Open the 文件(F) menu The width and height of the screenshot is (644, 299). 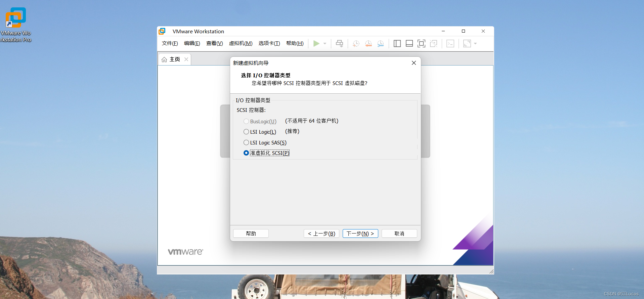click(170, 43)
